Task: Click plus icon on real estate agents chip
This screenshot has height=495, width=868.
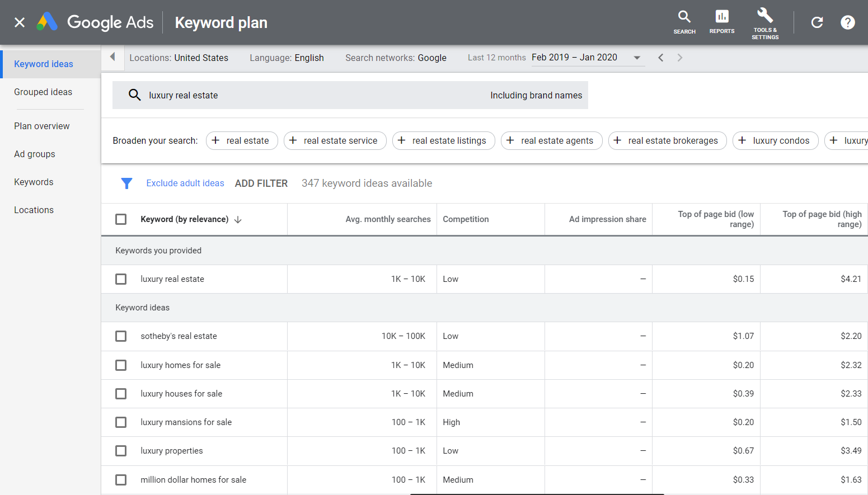Action: [x=510, y=140]
